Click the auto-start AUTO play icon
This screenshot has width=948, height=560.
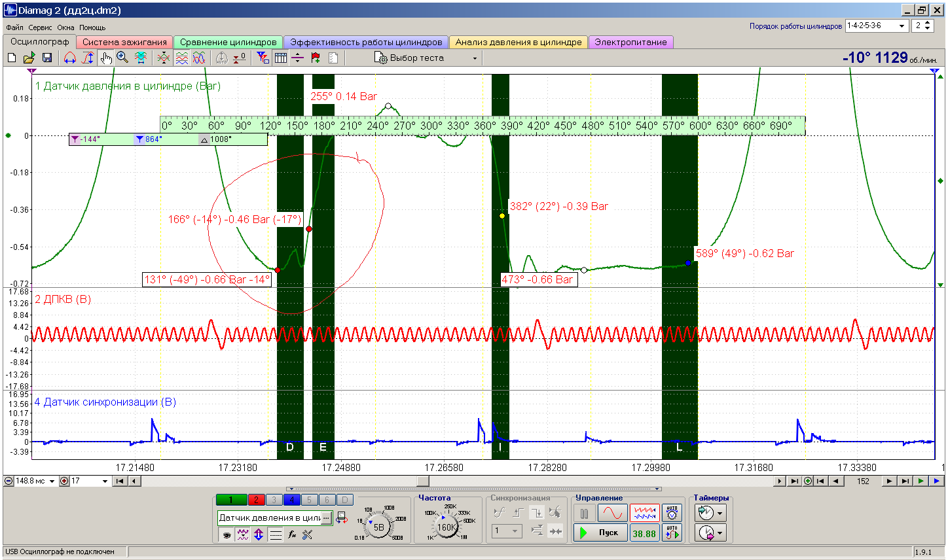tap(672, 533)
